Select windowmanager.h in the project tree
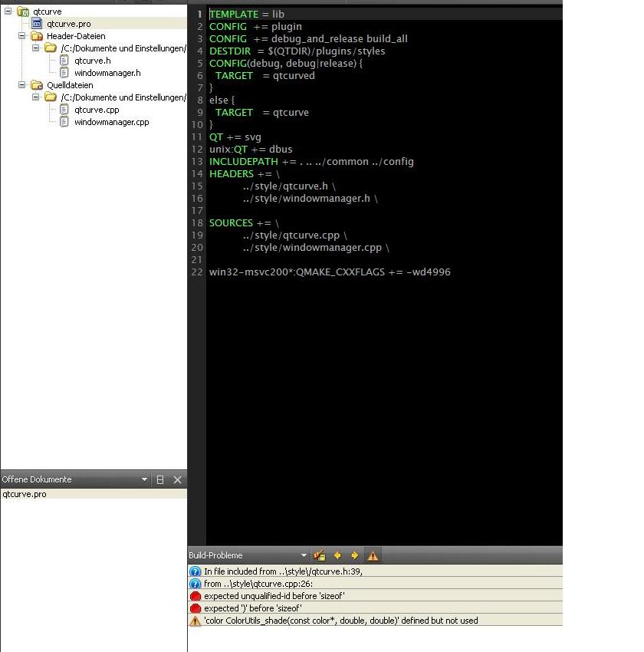Viewport: 644px width, 652px height. pos(107,73)
